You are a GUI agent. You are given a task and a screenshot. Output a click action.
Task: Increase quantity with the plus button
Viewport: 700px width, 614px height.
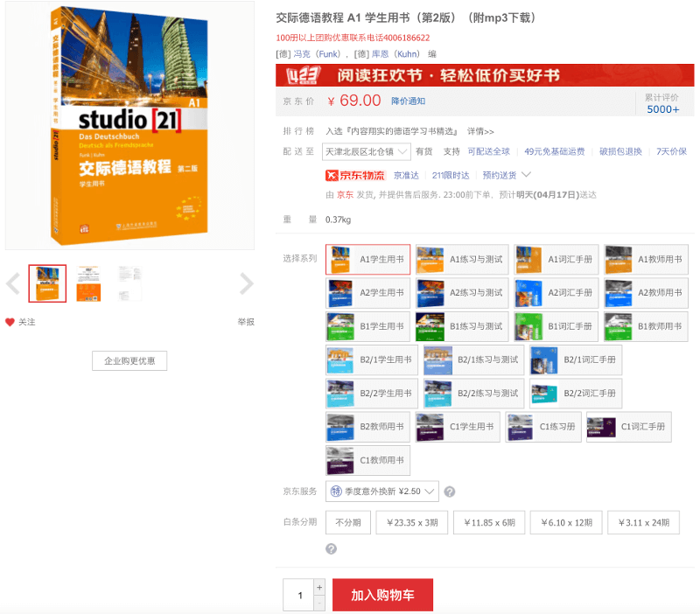coord(319,587)
